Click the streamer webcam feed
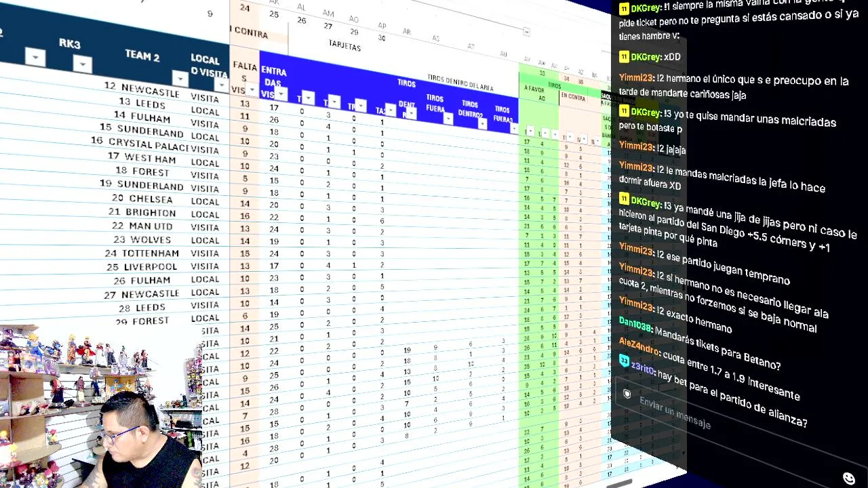The image size is (868, 488). point(102,407)
